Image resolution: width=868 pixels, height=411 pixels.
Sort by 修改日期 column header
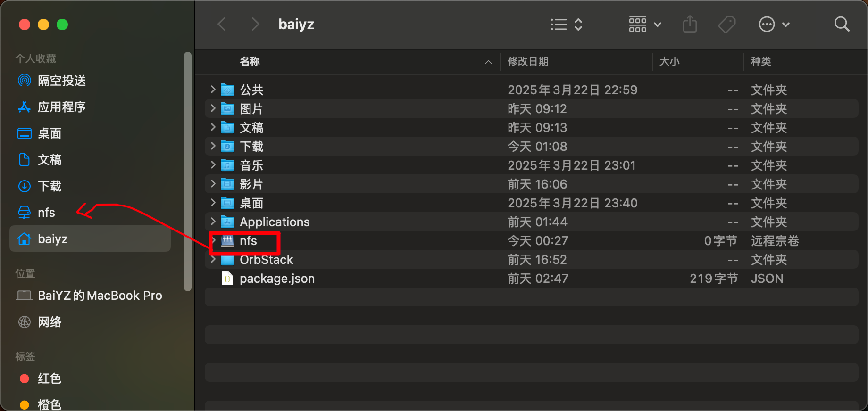pyautogui.click(x=528, y=62)
